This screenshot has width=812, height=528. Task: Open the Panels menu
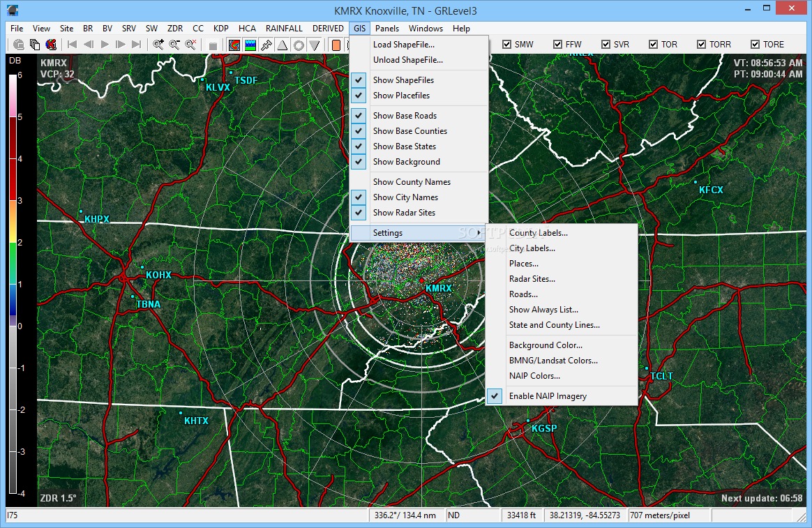387,29
